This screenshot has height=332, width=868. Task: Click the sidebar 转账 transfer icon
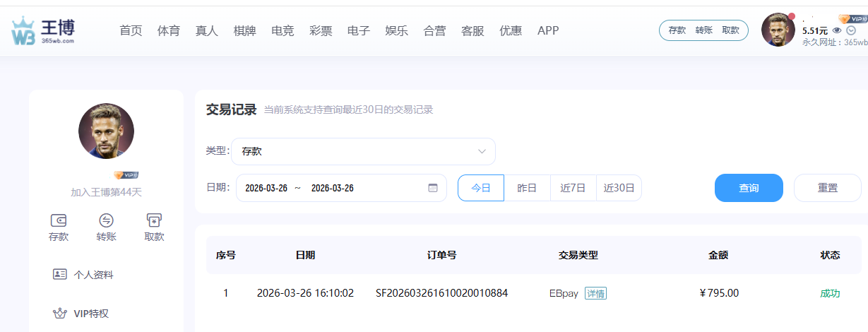(x=106, y=220)
